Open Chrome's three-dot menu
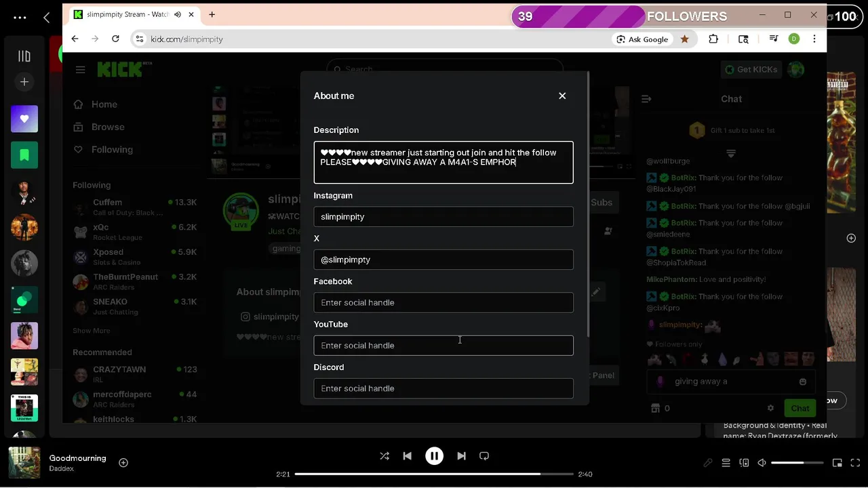 click(x=814, y=39)
